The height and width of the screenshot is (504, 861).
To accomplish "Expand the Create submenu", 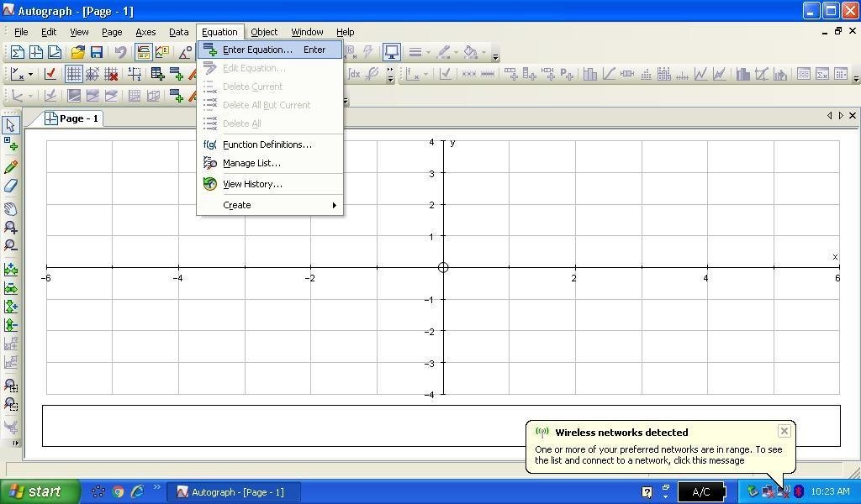I will pos(270,205).
